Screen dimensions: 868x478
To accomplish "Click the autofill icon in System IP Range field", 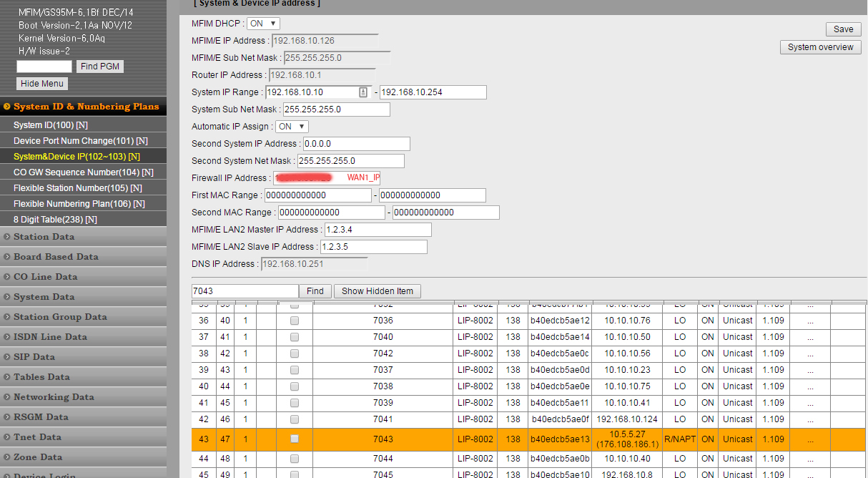I will [x=363, y=92].
